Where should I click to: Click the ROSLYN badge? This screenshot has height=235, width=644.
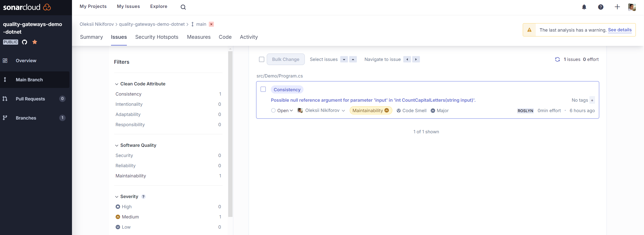pyautogui.click(x=525, y=111)
